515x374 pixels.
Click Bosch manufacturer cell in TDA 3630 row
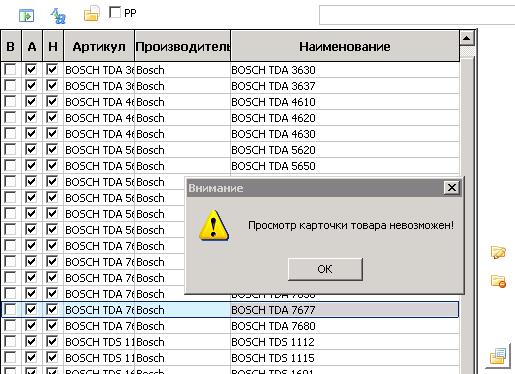point(182,70)
